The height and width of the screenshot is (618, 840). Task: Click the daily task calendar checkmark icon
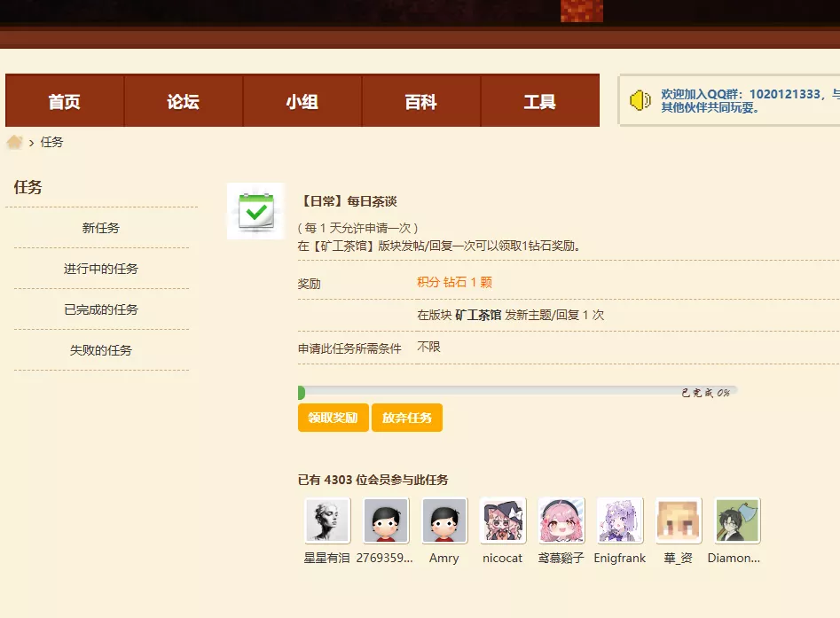[255, 211]
